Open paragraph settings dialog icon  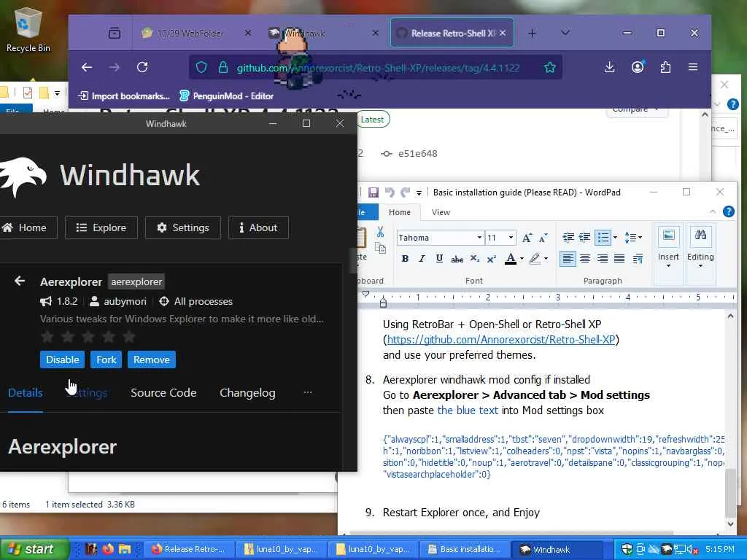(638, 259)
